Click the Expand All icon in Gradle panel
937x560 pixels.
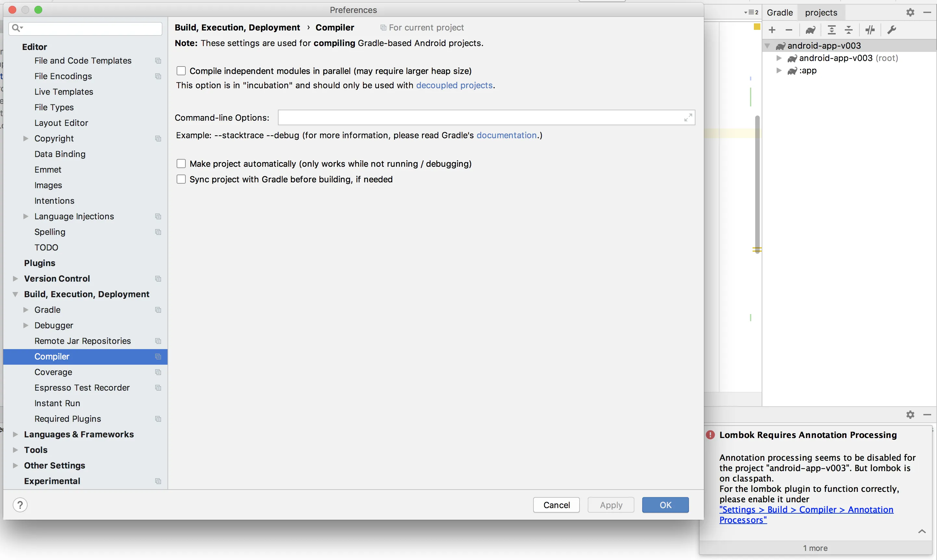click(x=831, y=30)
